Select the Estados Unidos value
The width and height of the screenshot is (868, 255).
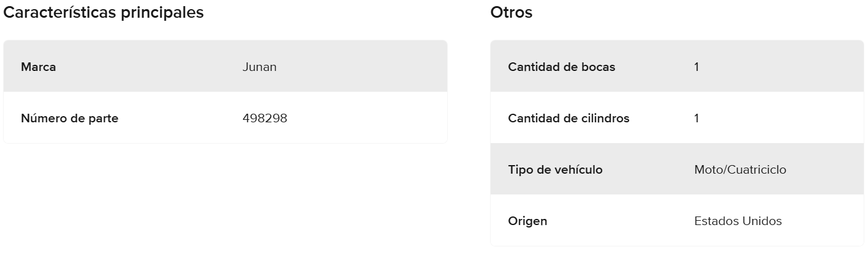coord(738,221)
